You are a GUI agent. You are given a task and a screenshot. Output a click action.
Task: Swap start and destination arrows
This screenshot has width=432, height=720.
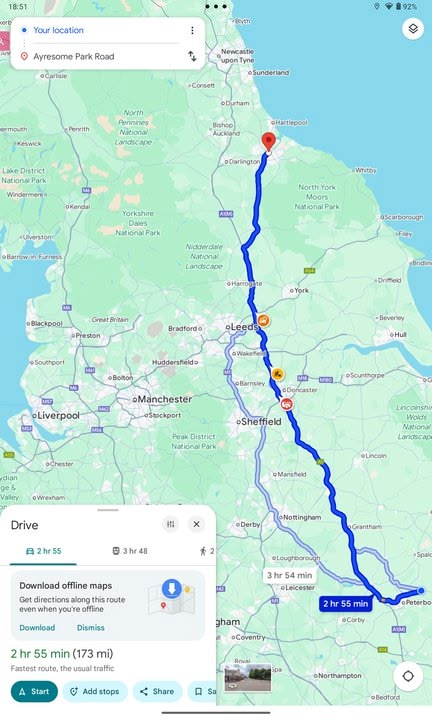pyautogui.click(x=192, y=56)
